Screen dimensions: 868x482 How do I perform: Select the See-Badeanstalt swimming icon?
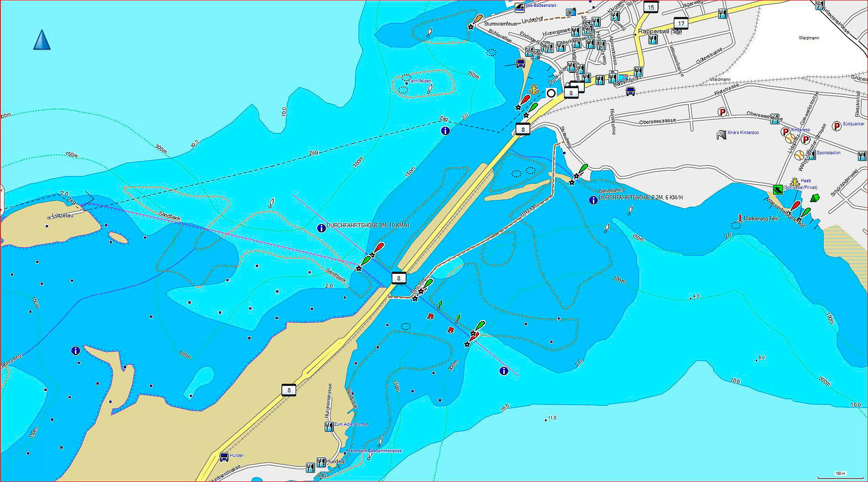coord(519,7)
